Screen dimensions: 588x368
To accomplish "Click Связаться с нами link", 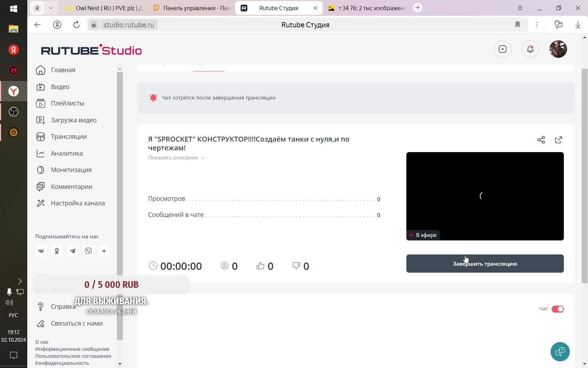I will (x=70, y=323).
